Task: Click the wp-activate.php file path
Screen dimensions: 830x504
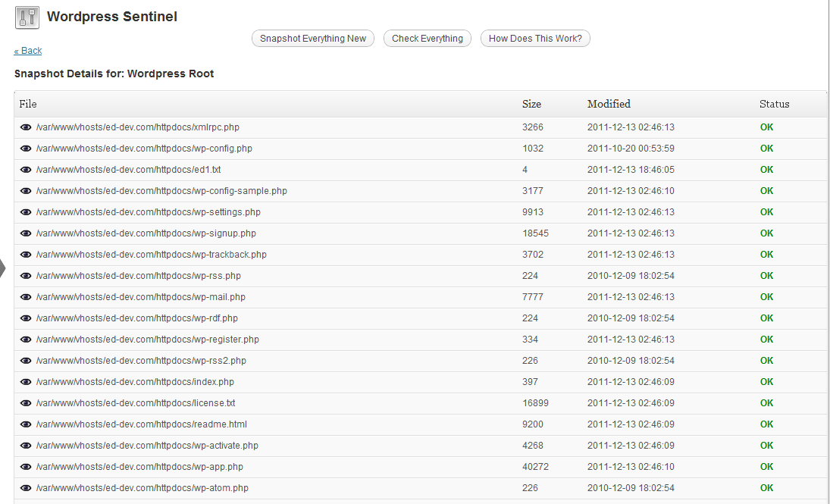Action: (147, 445)
